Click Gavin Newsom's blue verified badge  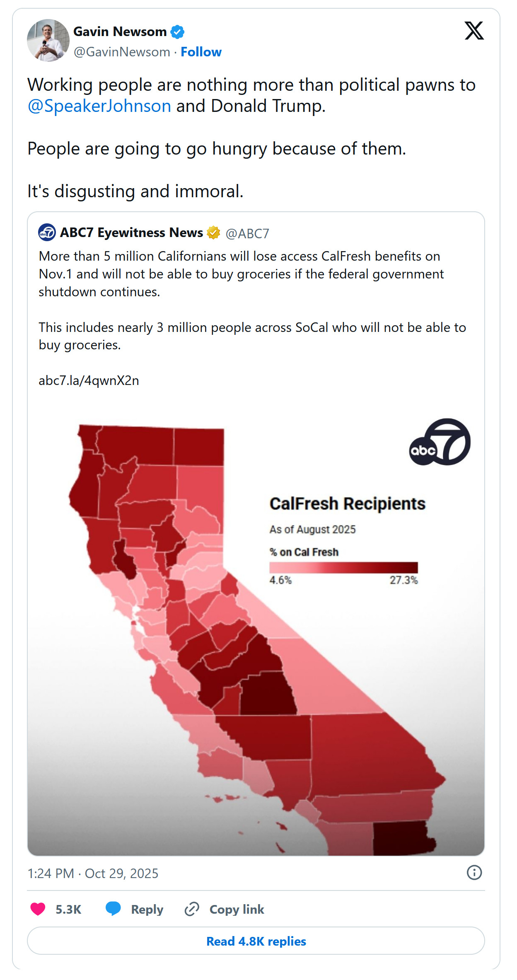178,32
